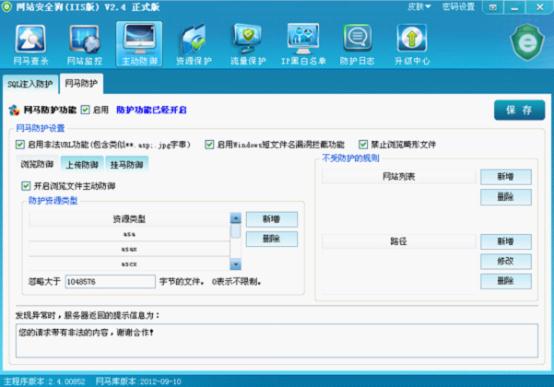Open the 网马查杀 module icon
The width and height of the screenshot is (554, 387).
click(x=30, y=44)
